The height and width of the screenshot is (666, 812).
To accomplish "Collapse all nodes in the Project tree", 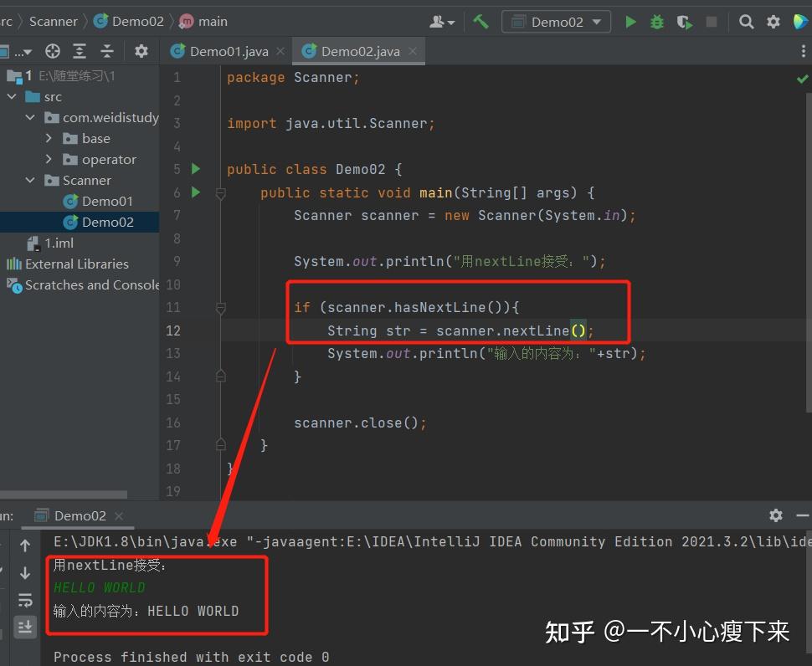I will click(x=107, y=51).
